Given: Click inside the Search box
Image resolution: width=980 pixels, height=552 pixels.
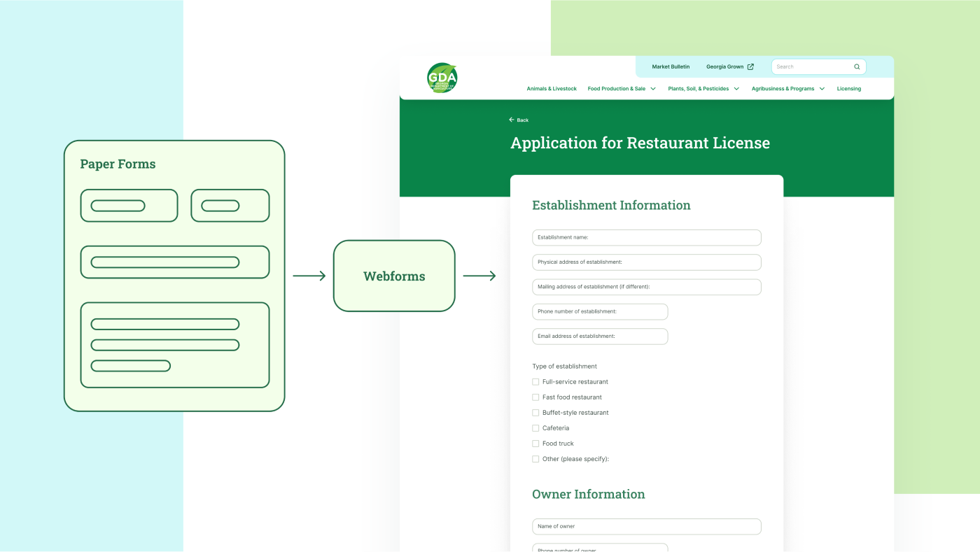Looking at the screenshot, I should click(805, 66).
